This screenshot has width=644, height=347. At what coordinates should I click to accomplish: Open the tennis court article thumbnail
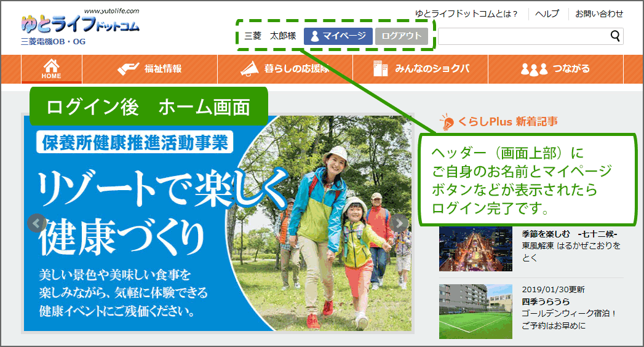tap(475, 311)
